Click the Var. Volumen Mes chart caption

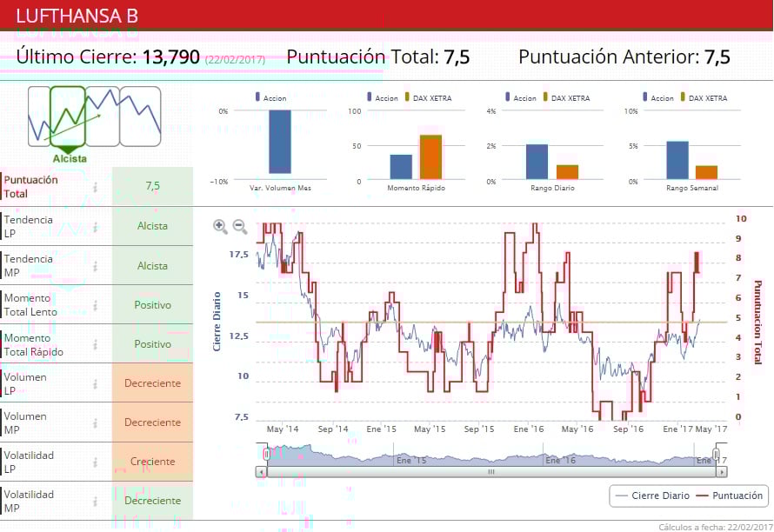point(280,188)
